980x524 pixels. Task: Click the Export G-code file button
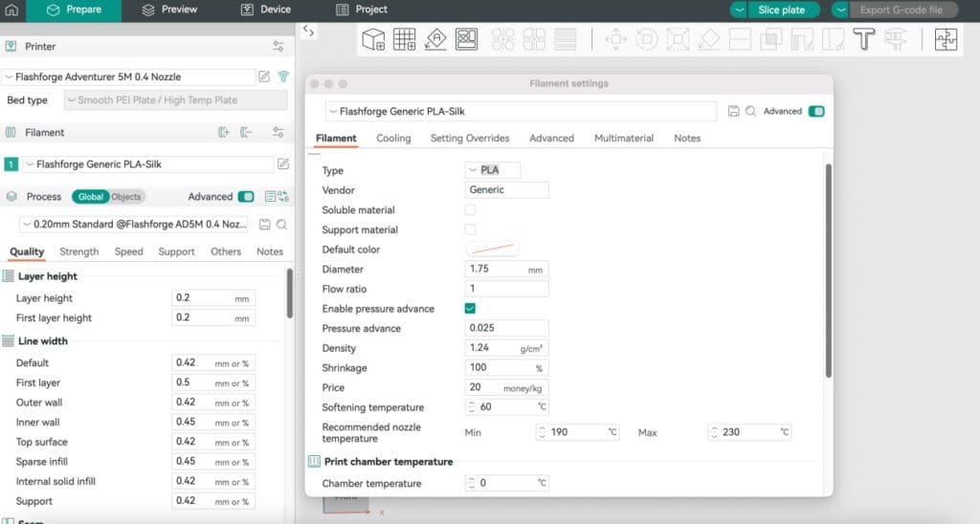point(903,10)
